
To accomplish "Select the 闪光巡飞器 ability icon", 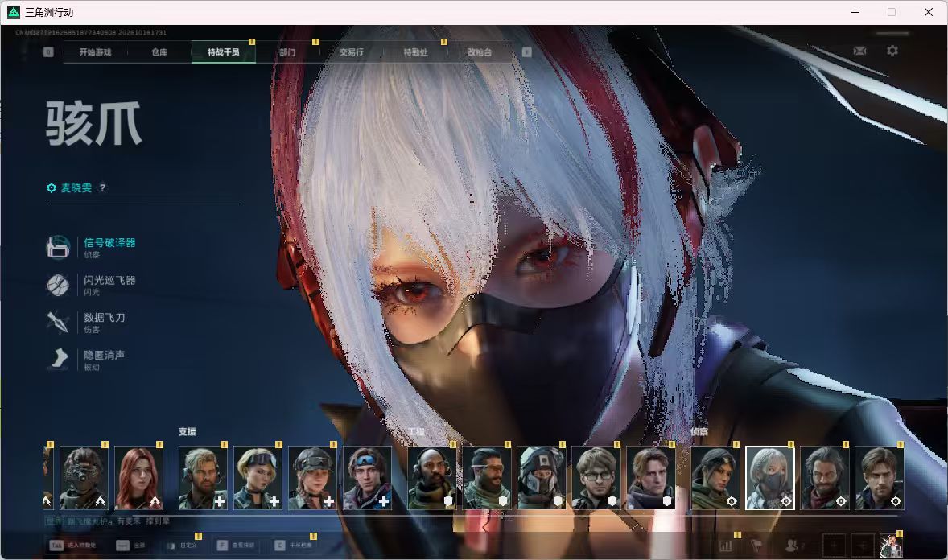I will [x=58, y=285].
